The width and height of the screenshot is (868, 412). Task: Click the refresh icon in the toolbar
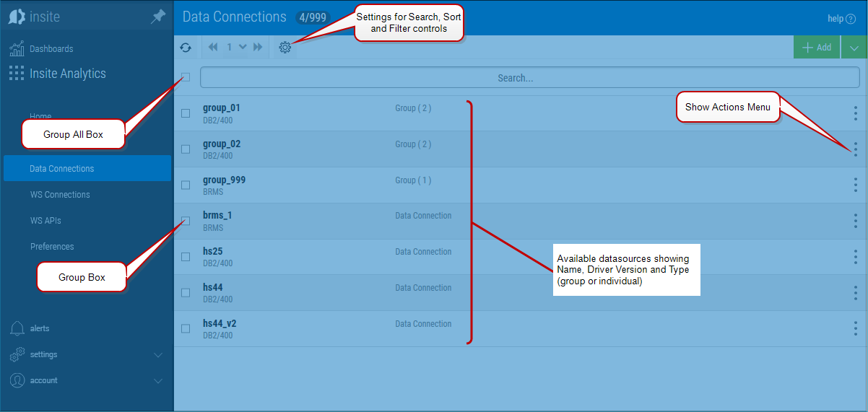point(186,48)
